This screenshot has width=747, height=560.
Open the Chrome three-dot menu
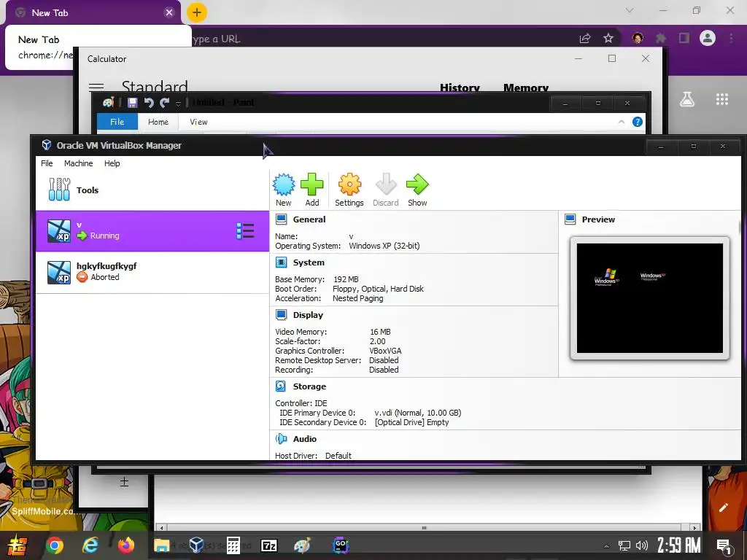pyautogui.click(x=731, y=38)
